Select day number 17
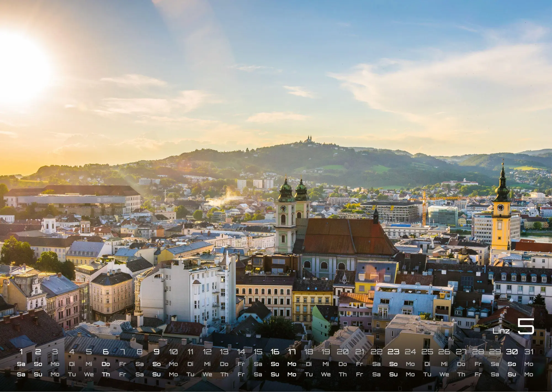 (x=292, y=352)
